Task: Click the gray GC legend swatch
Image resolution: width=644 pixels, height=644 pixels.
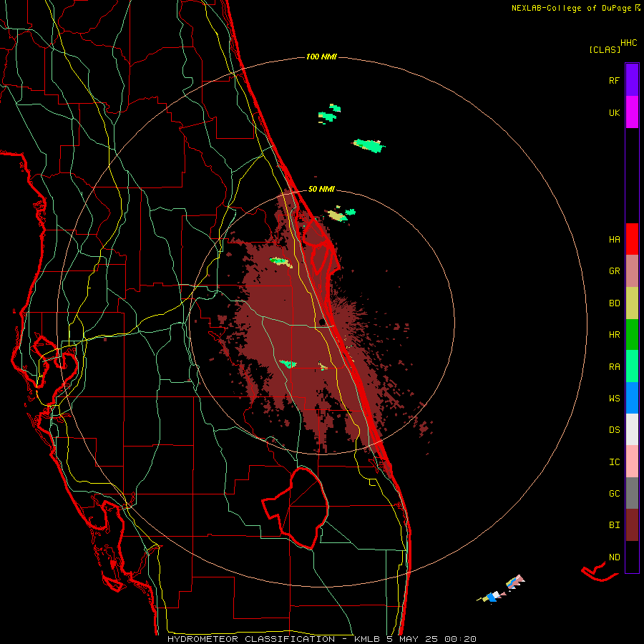Action: coord(632,493)
